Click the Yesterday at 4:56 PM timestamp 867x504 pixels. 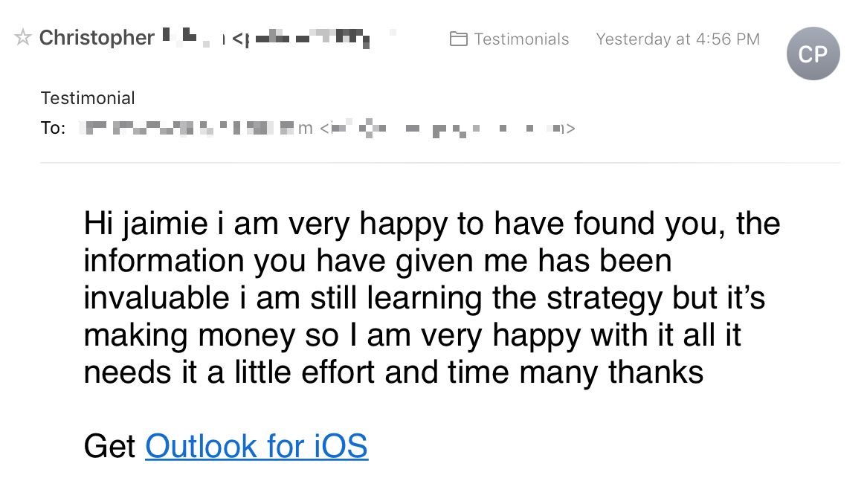click(678, 39)
